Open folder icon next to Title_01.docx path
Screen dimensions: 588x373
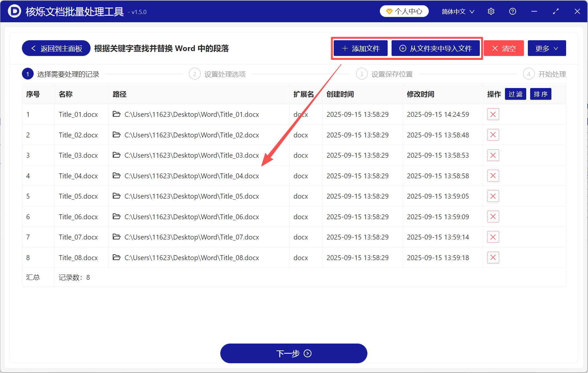coord(117,114)
